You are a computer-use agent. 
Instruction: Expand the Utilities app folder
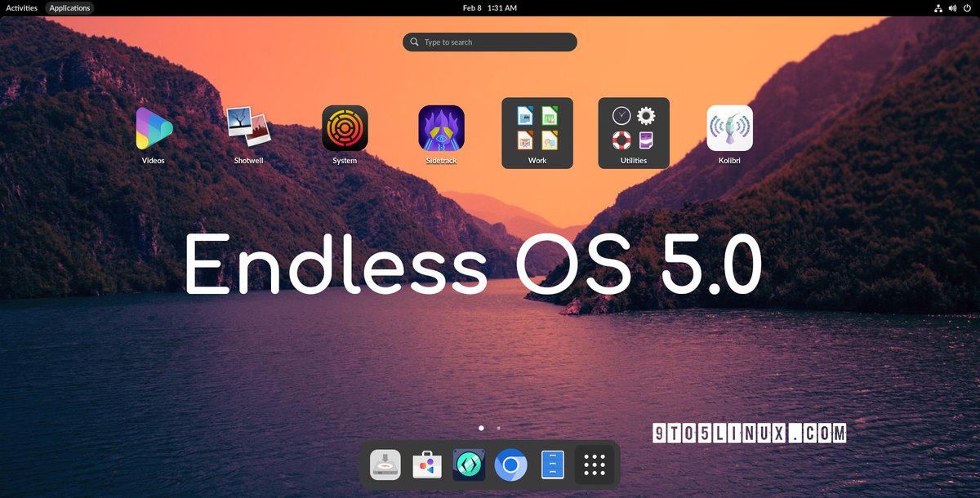(x=634, y=133)
